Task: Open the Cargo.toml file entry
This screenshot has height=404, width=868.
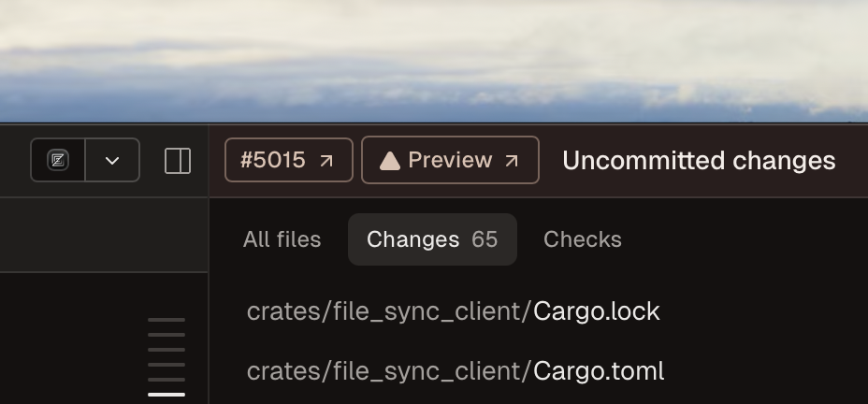Action: tap(455, 371)
